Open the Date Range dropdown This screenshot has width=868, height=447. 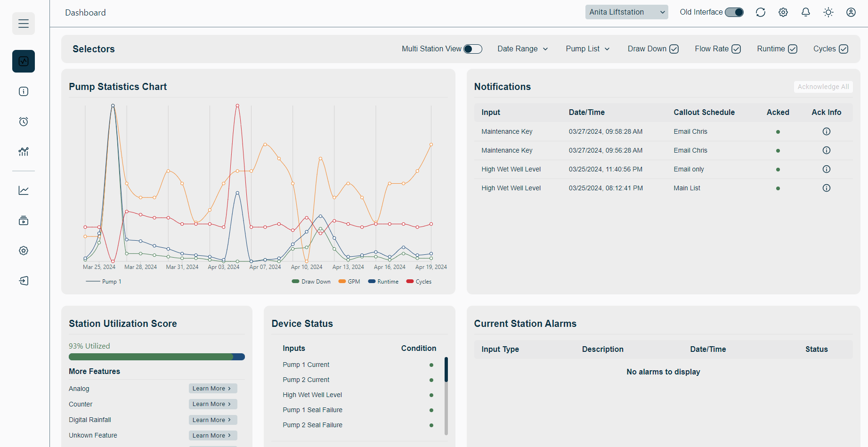(522, 49)
